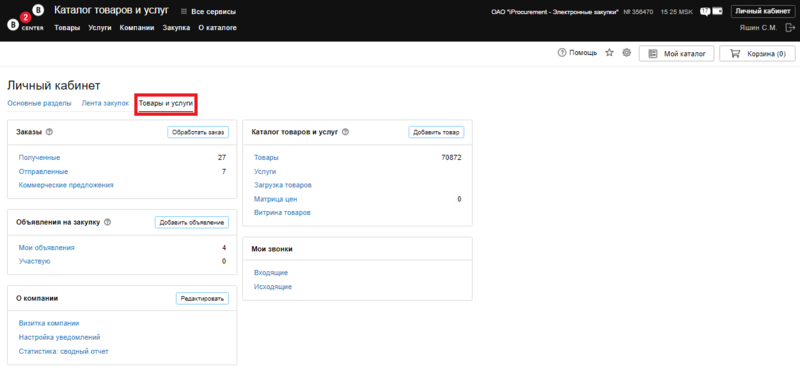Screen dimensions: 800x371
Task: Click Добавить объявление button
Action: click(x=191, y=222)
